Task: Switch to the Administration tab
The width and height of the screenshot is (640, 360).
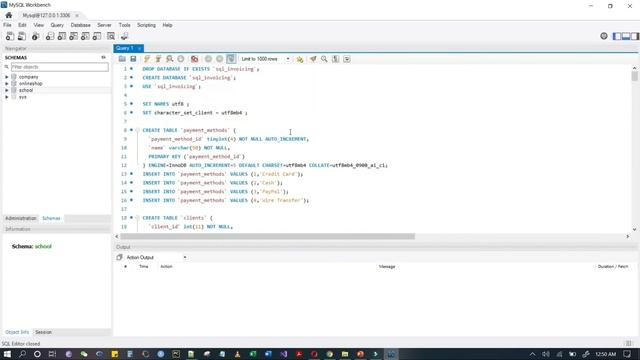Action: click(21, 218)
